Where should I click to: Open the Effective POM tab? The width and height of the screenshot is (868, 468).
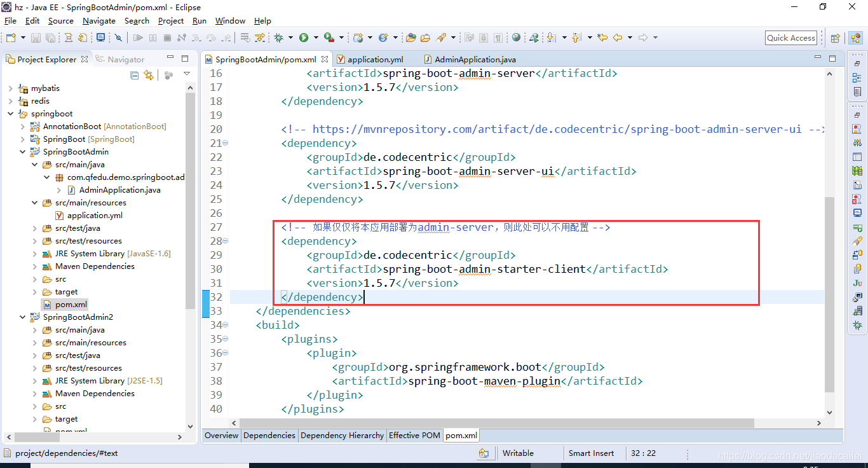point(414,436)
